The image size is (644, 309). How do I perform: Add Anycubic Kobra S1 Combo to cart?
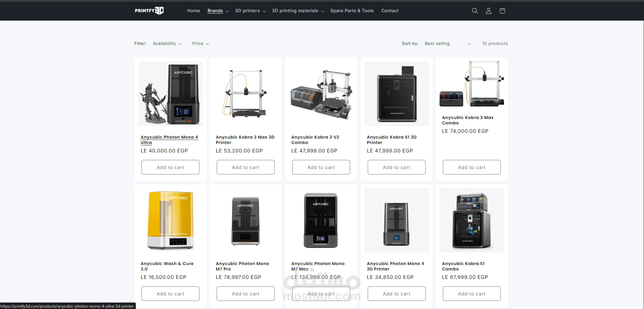(x=472, y=294)
